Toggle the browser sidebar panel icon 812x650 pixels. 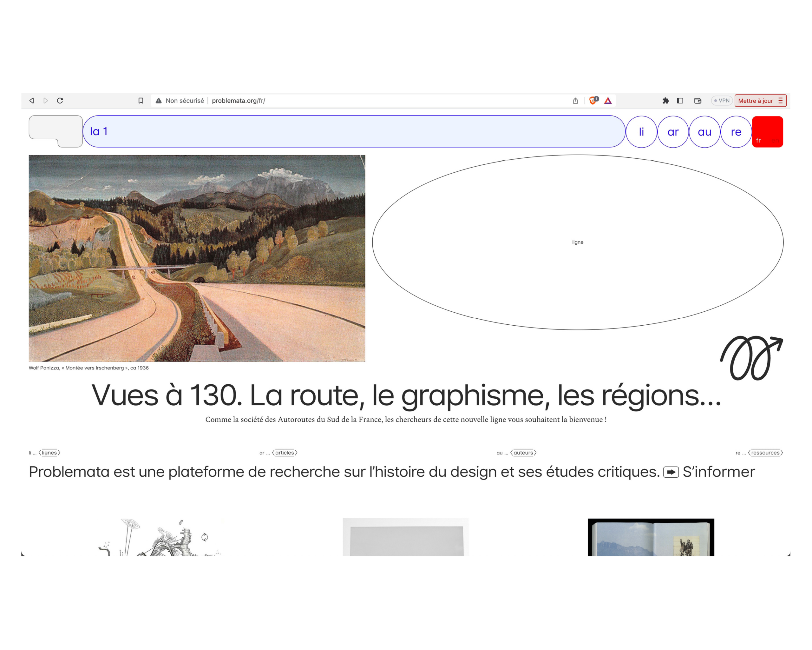(680, 101)
